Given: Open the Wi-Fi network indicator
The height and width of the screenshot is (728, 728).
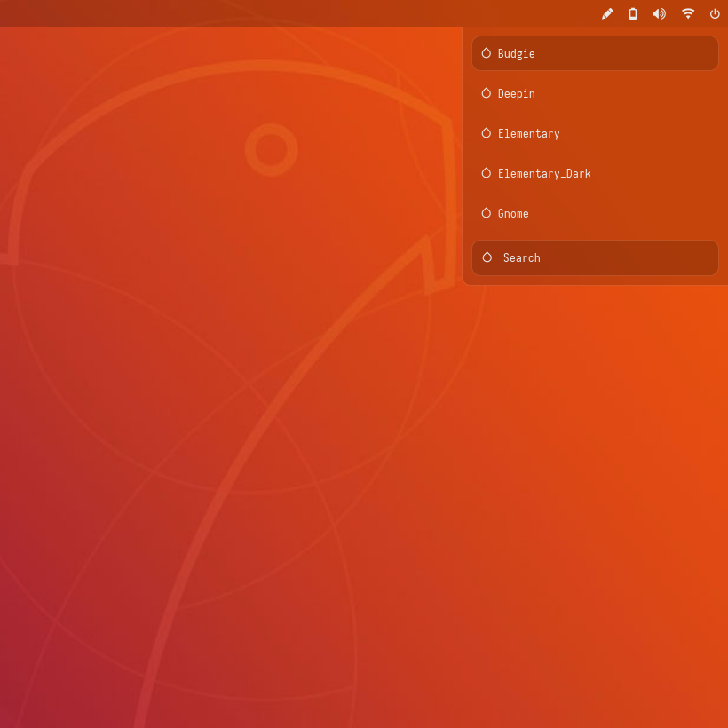Looking at the screenshot, I should [688, 13].
